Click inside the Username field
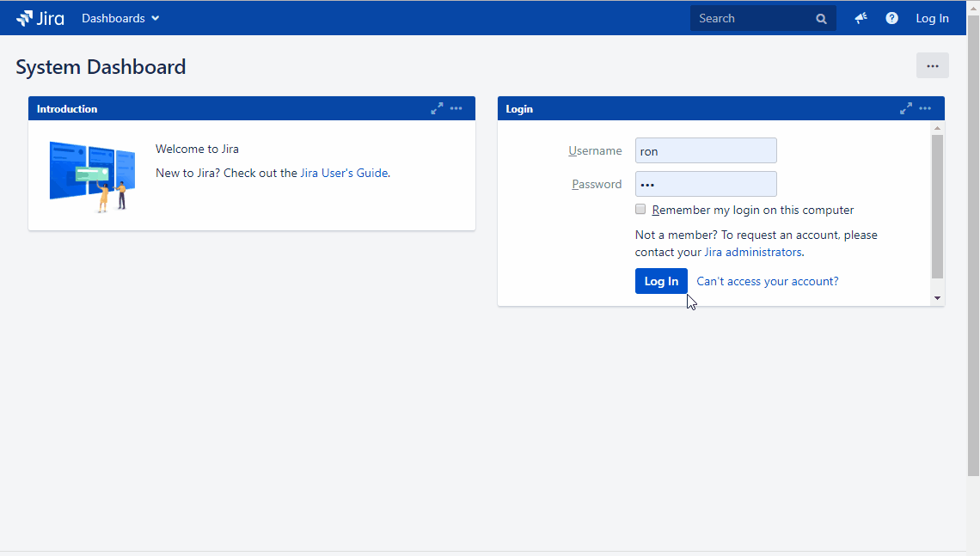The image size is (980, 556). click(706, 150)
